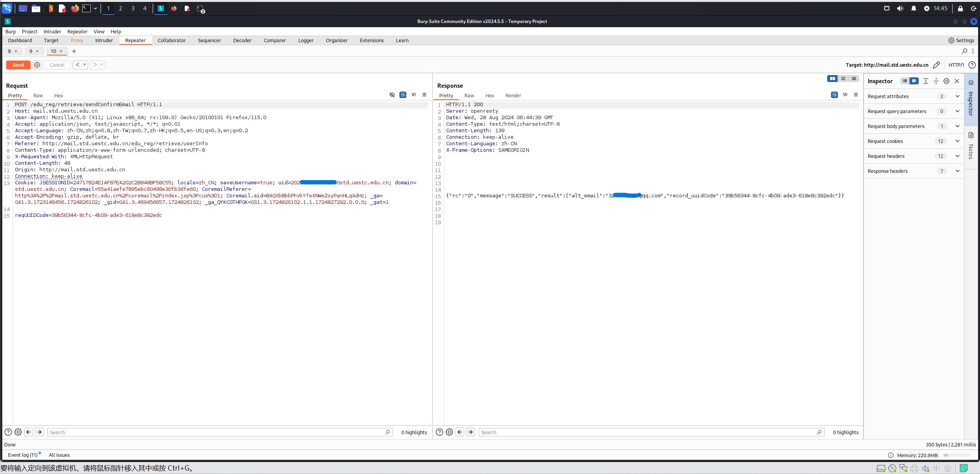Viewport: 980px width, 474px height.
Task: Toggle \n display in the Request editor
Action: click(x=414, y=95)
